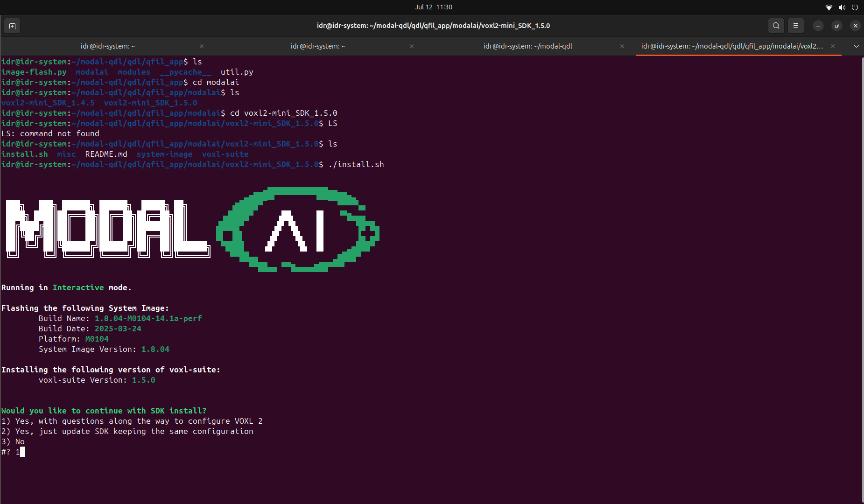Screen dimensions: 864x504
Task: Click the platform value M0104
Action: pos(97,339)
